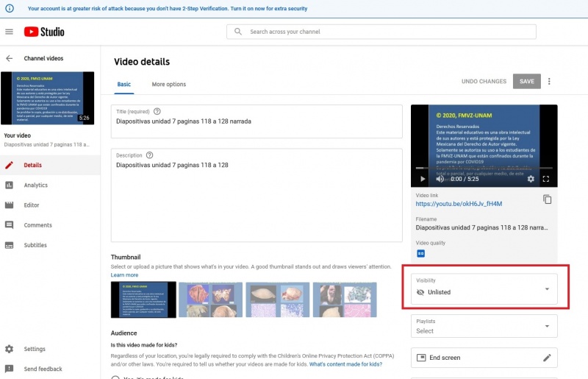Click the info icon in security banner
The width and height of the screenshot is (588, 379).
pos(10,8)
